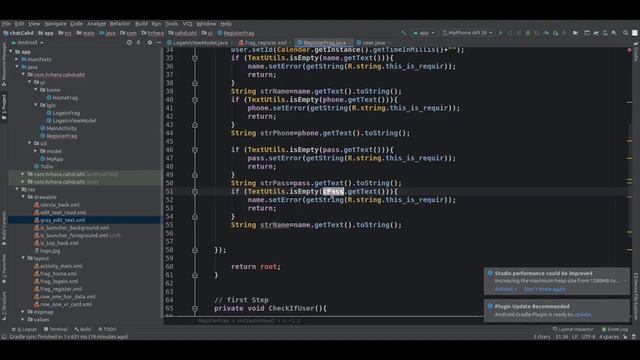Open the File menu
Image resolution: width=640 pixels, height=360 pixels.
coord(6,24)
